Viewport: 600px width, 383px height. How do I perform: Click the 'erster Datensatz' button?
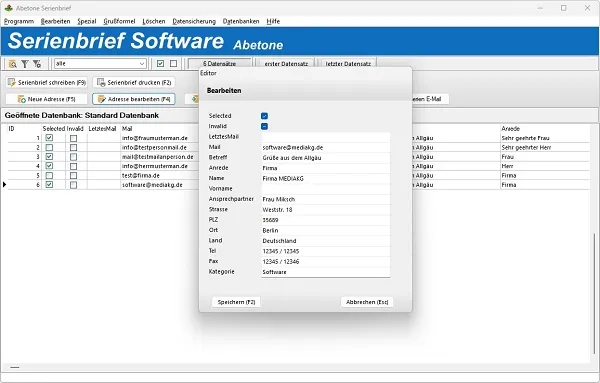pyautogui.click(x=286, y=63)
